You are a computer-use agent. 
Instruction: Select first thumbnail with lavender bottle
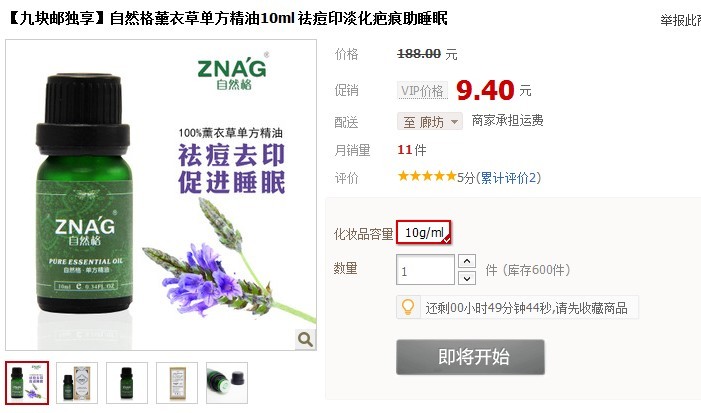coord(27,383)
